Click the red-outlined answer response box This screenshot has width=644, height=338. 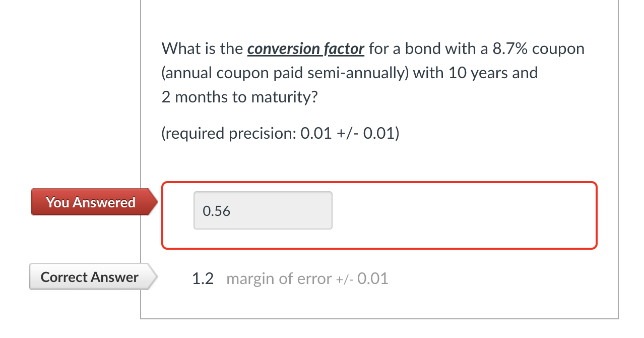pos(378,214)
